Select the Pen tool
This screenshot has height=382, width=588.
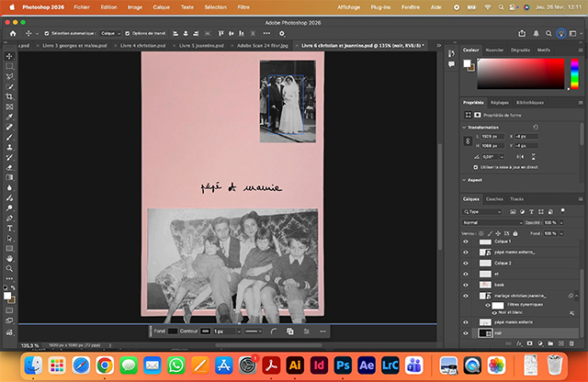click(x=10, y=219)
